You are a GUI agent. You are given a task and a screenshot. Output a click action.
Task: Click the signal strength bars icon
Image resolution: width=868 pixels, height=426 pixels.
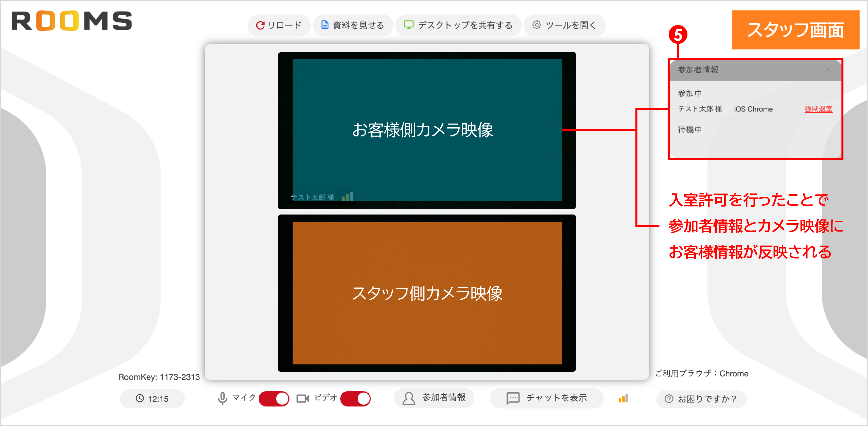[623, 398]
